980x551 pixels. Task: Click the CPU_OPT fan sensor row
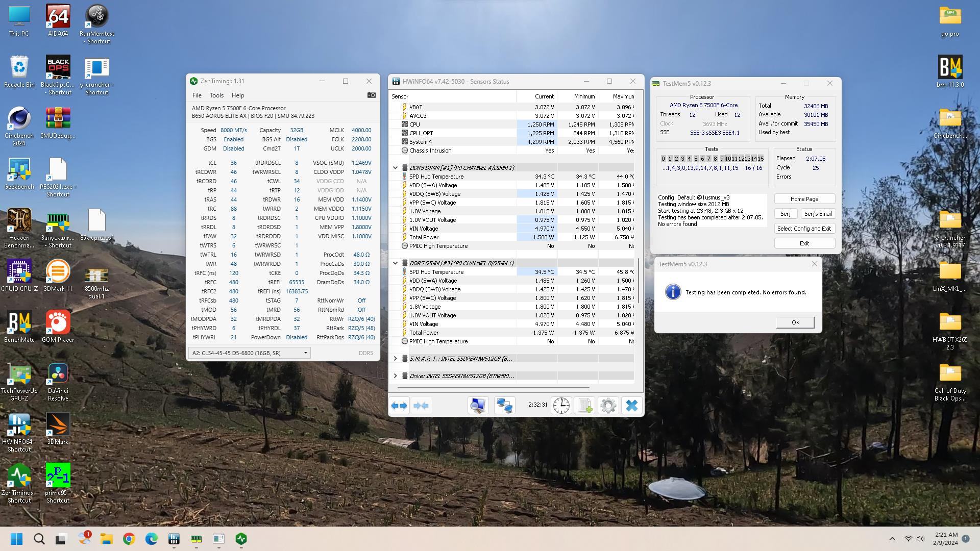coord(511,133)
